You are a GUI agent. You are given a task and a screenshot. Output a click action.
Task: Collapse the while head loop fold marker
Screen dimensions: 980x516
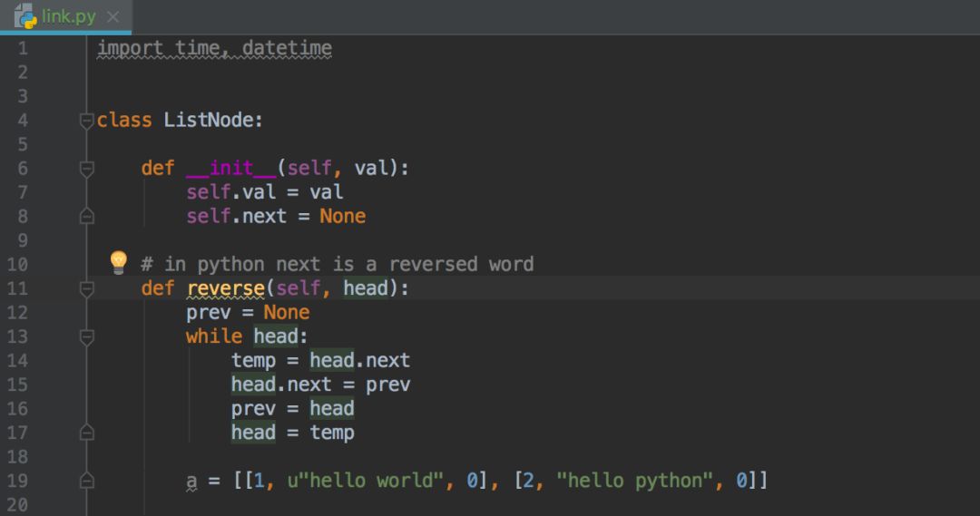pos(87,336)
